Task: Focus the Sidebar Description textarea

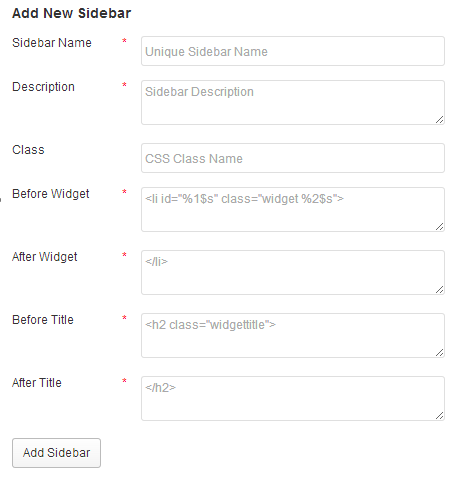Action: [x=293, y=102]
